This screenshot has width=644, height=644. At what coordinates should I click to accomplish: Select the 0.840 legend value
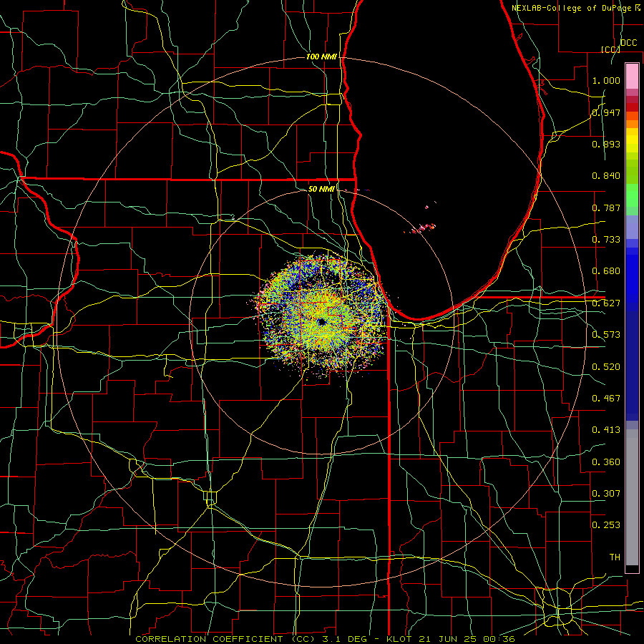pyautogui.click(x=606, y=176)
